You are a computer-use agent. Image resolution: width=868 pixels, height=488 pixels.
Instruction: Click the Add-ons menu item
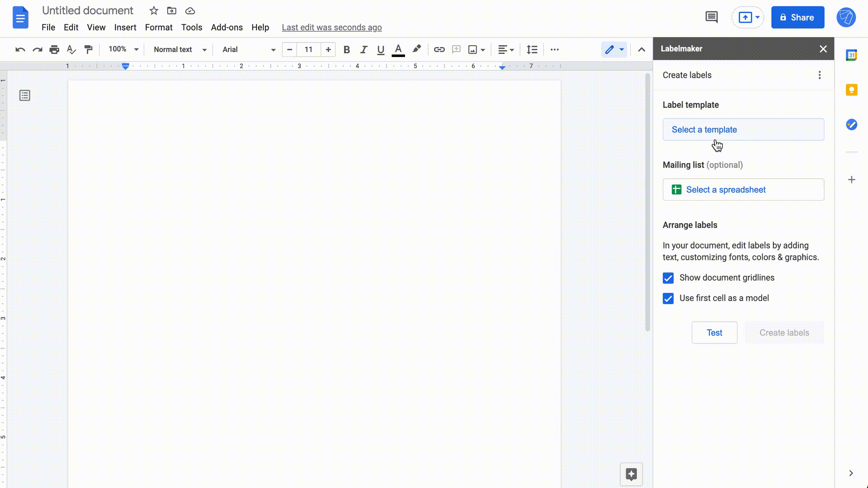click(226, 28)
